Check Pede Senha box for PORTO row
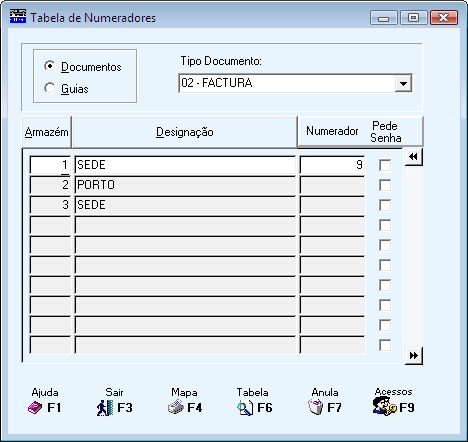 [x=385, y=185]
